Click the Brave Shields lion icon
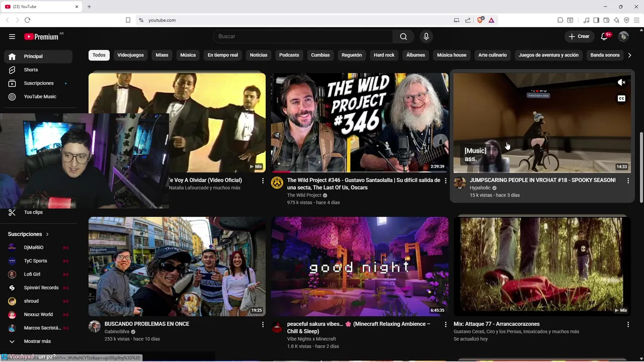This screenshot has width=644, height=362. click(480, 20)
